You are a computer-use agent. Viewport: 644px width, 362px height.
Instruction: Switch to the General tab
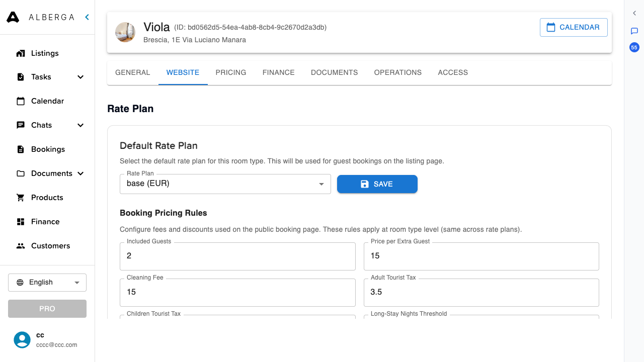pos(133,72)
